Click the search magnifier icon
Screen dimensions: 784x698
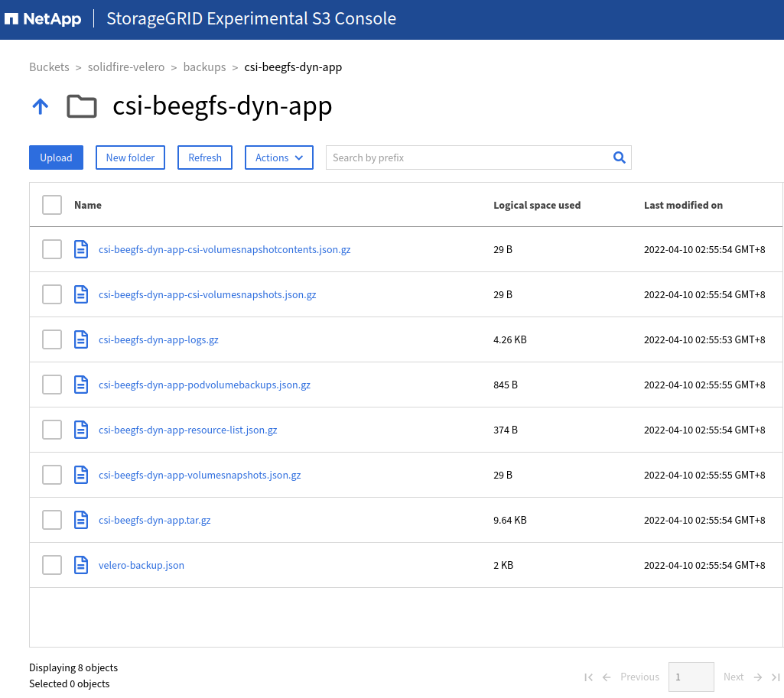[619, 157]
